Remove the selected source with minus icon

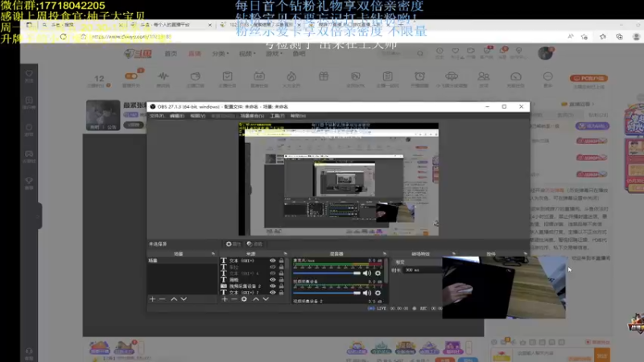tap(234, 299)
